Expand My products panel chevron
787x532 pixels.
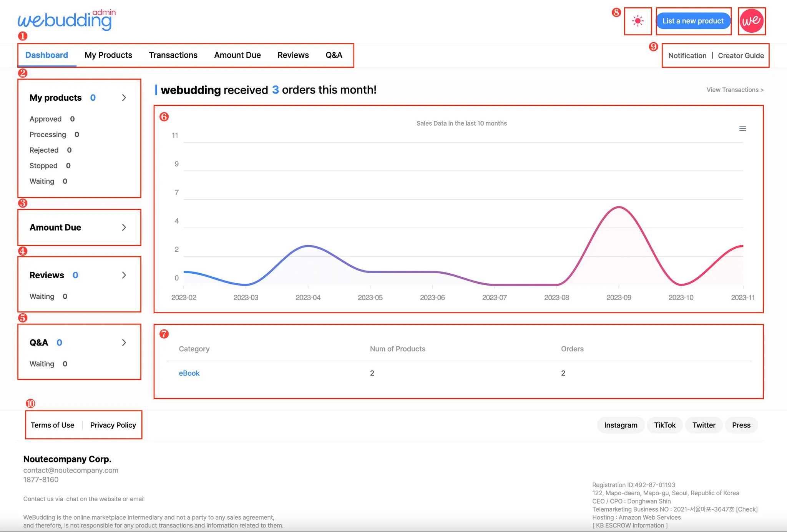[124, 98]
